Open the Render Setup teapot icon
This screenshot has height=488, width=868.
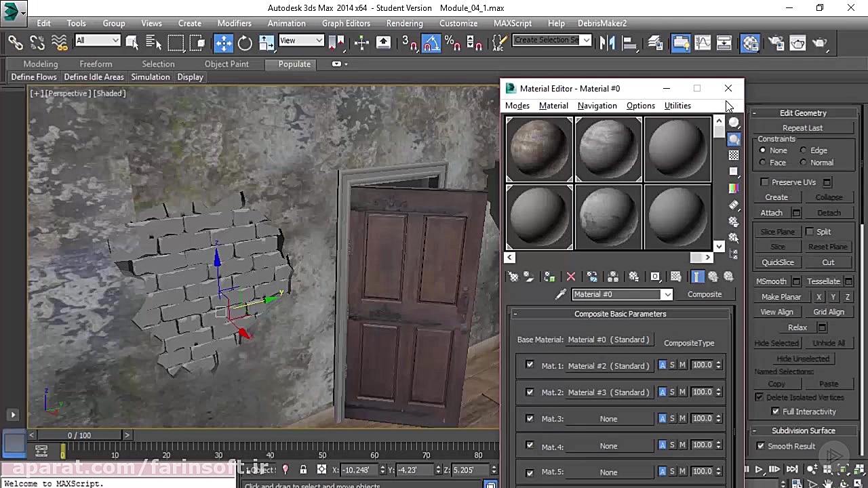776,43
